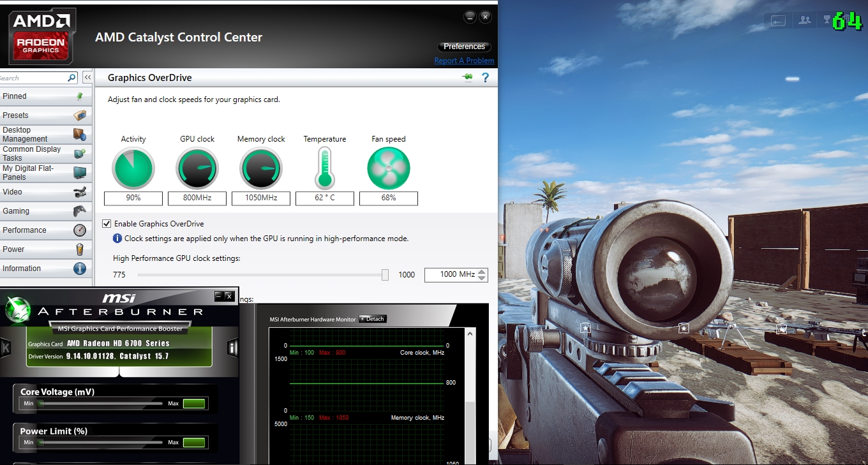
Task: Click the AMD Radeon HD 6700 Series text
Action: [x=119, y=343]
